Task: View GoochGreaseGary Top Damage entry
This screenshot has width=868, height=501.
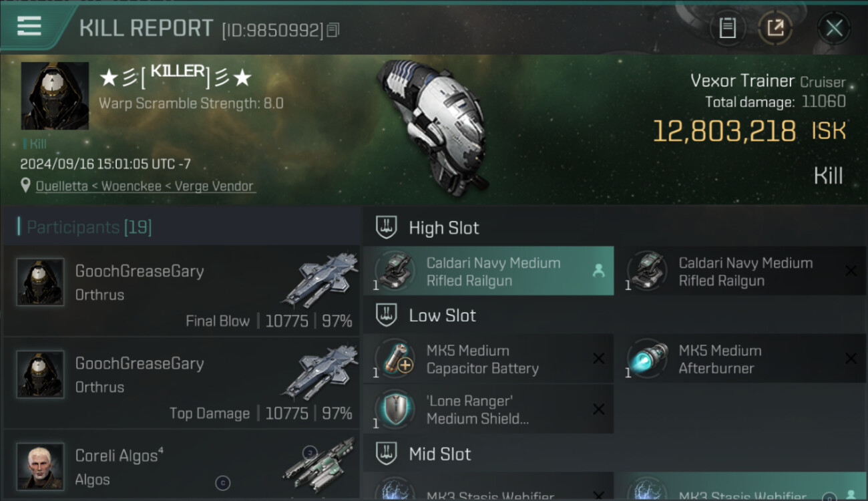Action: click(182, 383)
